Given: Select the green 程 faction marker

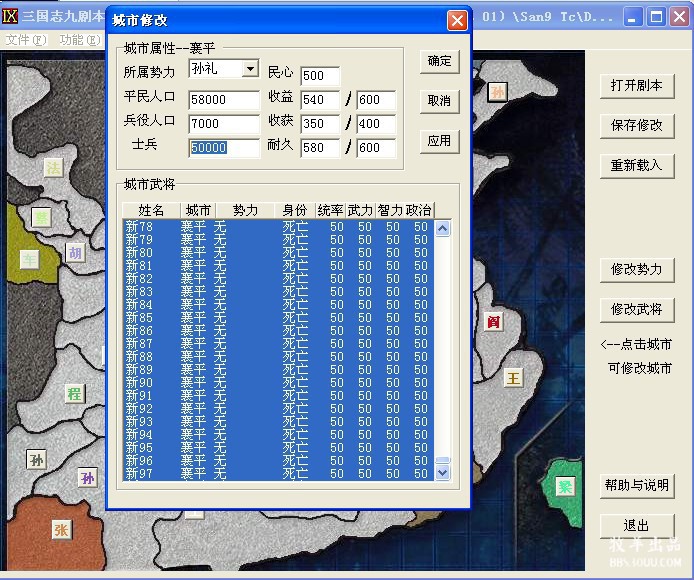Looking at the screenshot, I should point(74,394).
